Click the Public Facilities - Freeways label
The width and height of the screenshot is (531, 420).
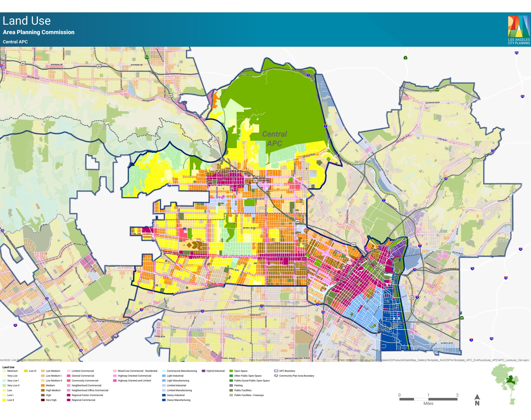pos(249,395)
